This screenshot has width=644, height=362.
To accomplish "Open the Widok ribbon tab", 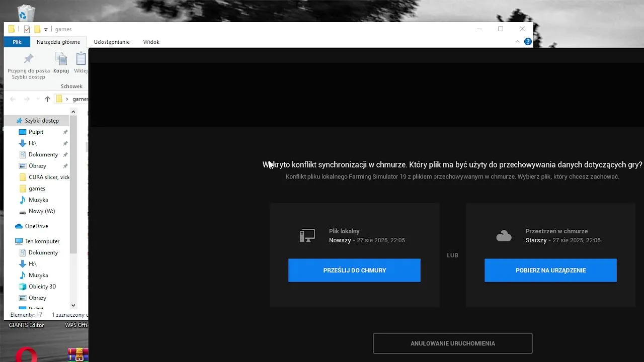I will click(x=151, y=42).
